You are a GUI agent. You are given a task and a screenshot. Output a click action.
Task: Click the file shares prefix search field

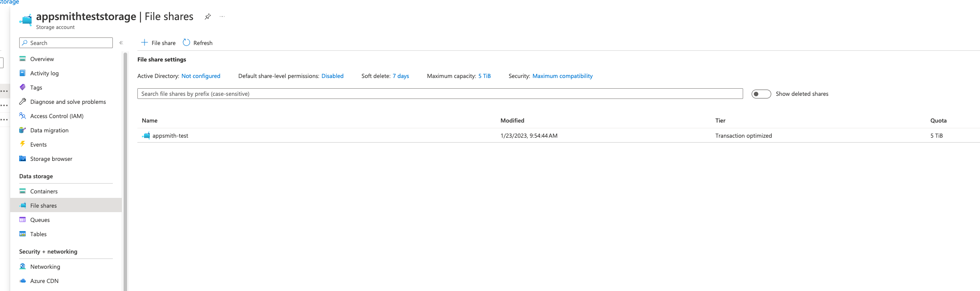click(439, 94)
